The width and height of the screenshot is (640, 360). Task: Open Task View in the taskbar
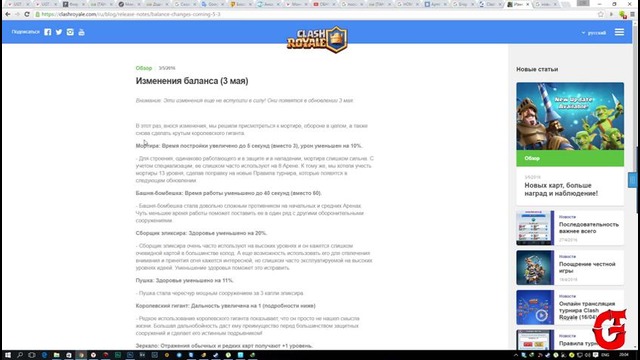coord(32,355)
